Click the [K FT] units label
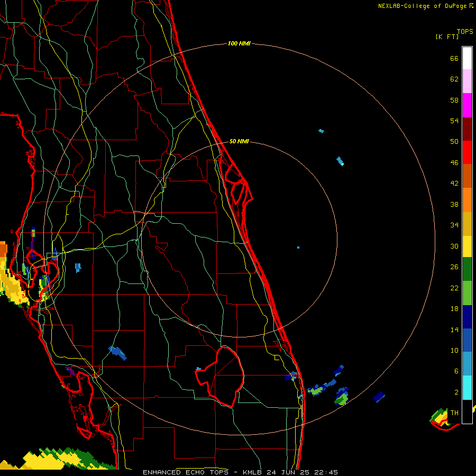This screenshot has width=476, height=476. point(447,36)
